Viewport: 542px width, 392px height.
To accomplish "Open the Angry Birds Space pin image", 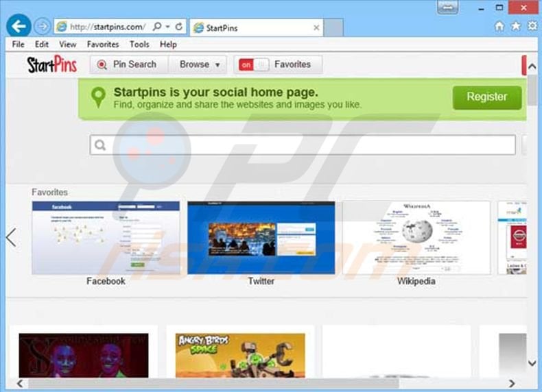I will click(240, 356).
